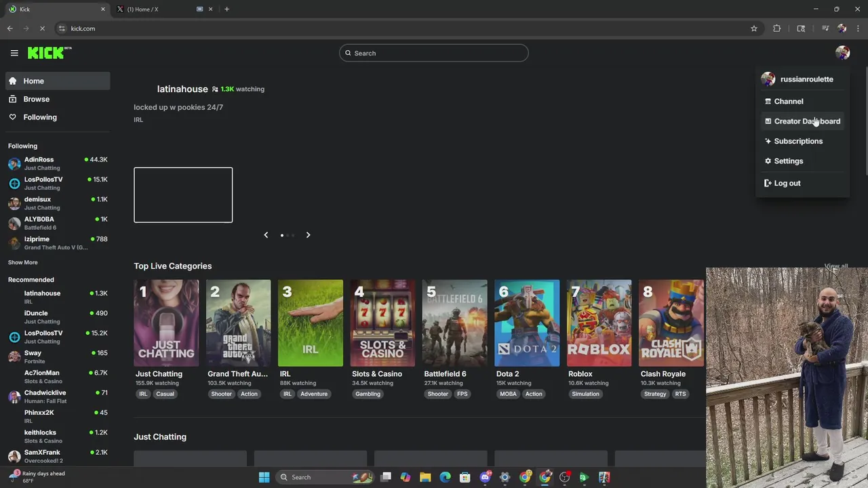The height and width of the screenshot is (488, 868).
Task: Open the Clash Royale category card
Action: tap(671, 323)
